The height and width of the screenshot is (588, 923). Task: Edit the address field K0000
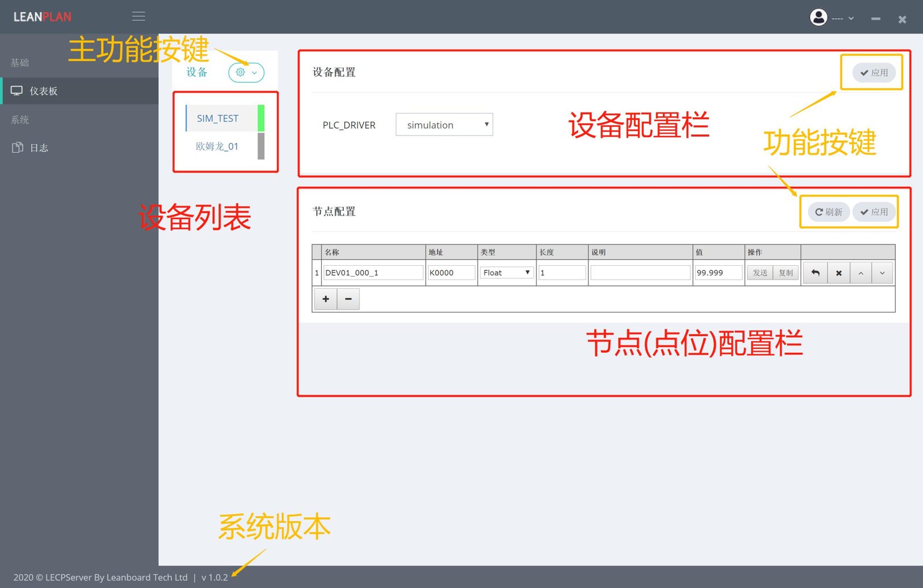pos(452,273)
